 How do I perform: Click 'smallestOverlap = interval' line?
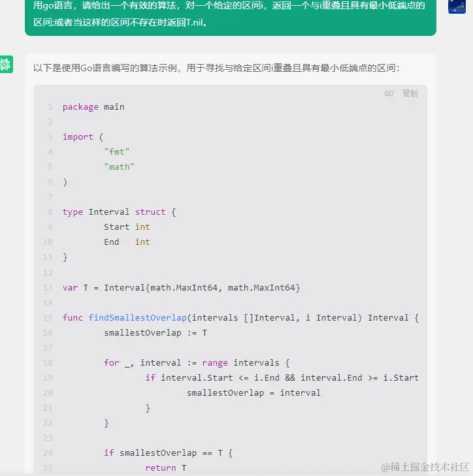253,393
